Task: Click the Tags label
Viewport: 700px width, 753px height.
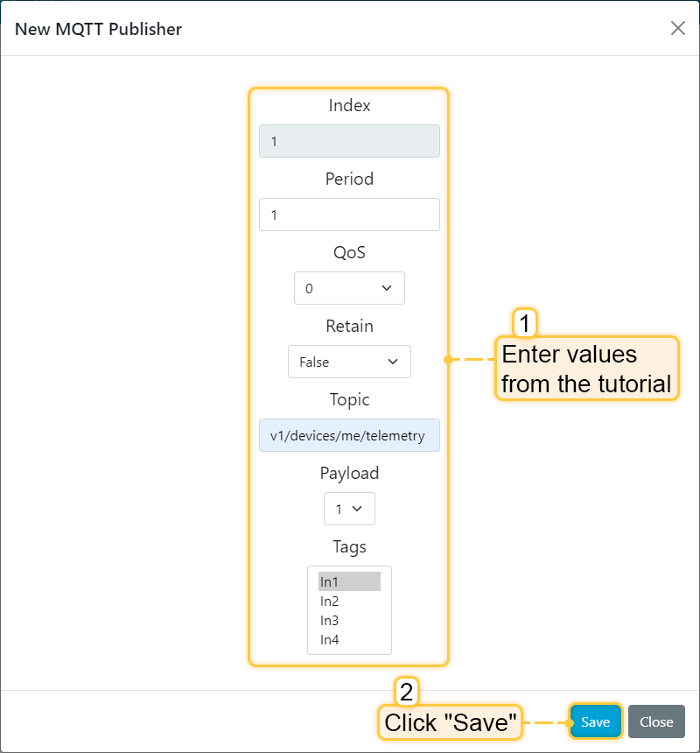Action: click(349, 547)
